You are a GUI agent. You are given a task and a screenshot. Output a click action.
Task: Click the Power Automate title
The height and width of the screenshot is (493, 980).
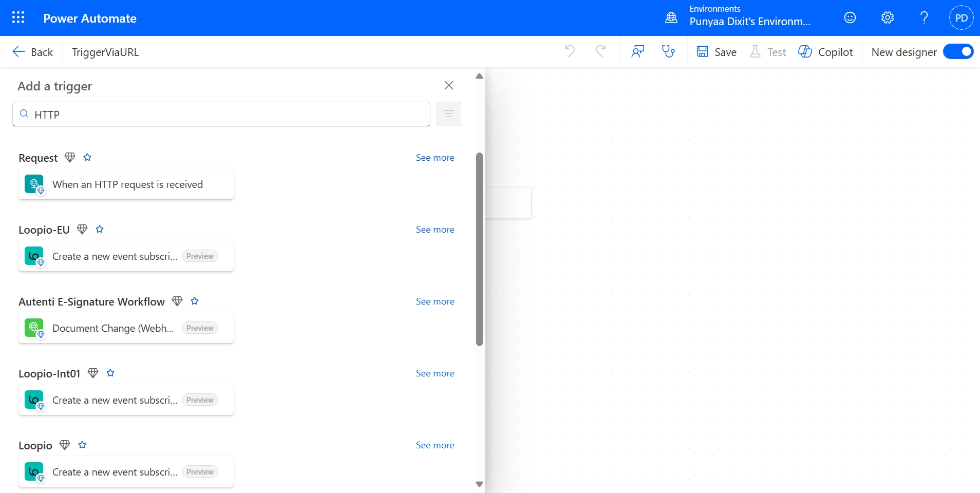90,18
